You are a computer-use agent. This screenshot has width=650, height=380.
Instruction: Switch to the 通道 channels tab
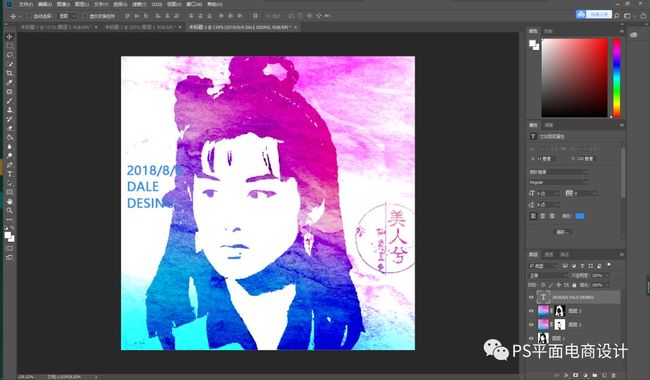tap(549, 254)
